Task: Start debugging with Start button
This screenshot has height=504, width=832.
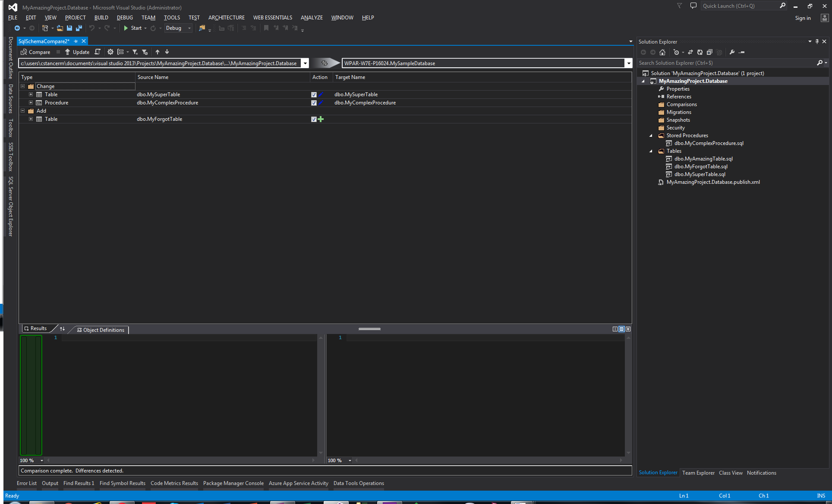Action: [x=132, y=28]
